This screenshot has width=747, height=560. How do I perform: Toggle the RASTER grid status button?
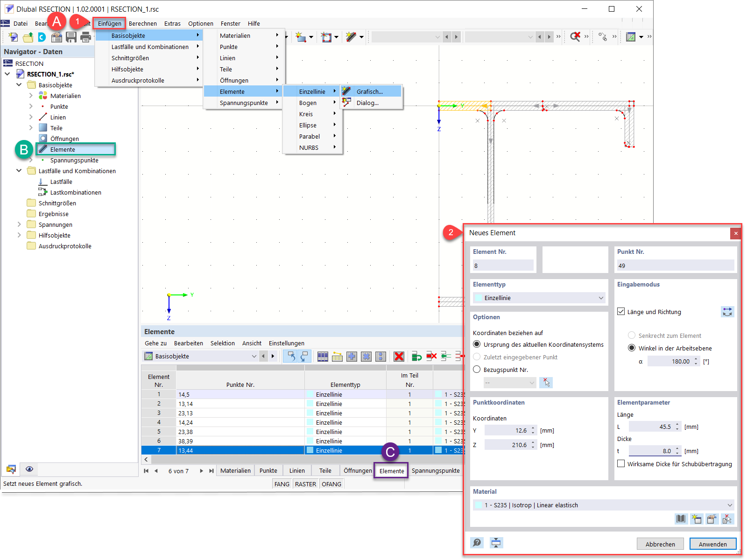[x=306, y=484]
